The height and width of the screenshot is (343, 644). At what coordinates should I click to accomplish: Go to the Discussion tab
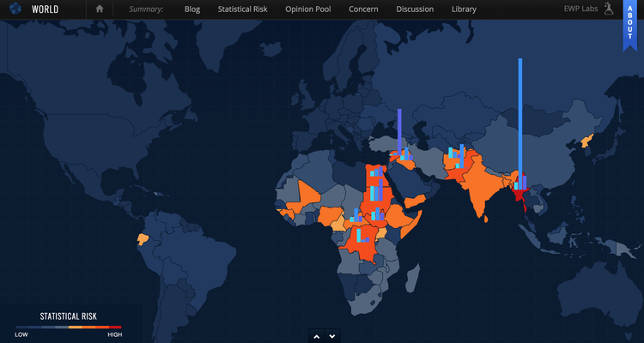[415, 9]
